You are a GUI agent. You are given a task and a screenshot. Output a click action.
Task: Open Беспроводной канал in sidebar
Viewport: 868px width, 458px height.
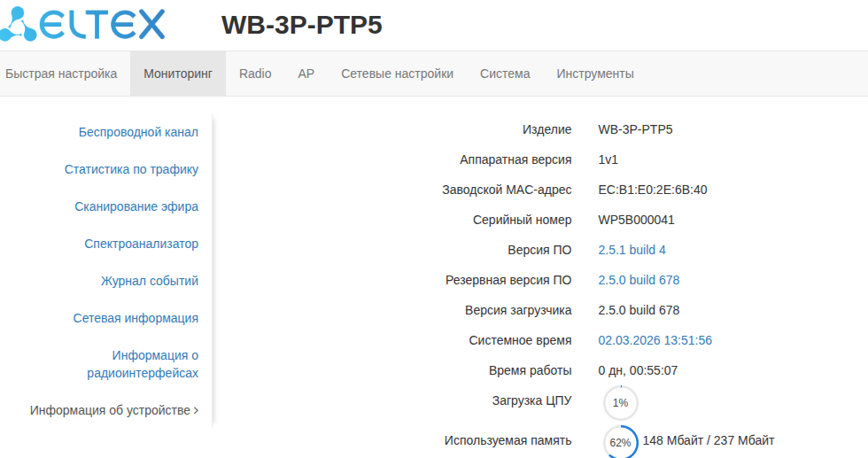click(138, 132)
